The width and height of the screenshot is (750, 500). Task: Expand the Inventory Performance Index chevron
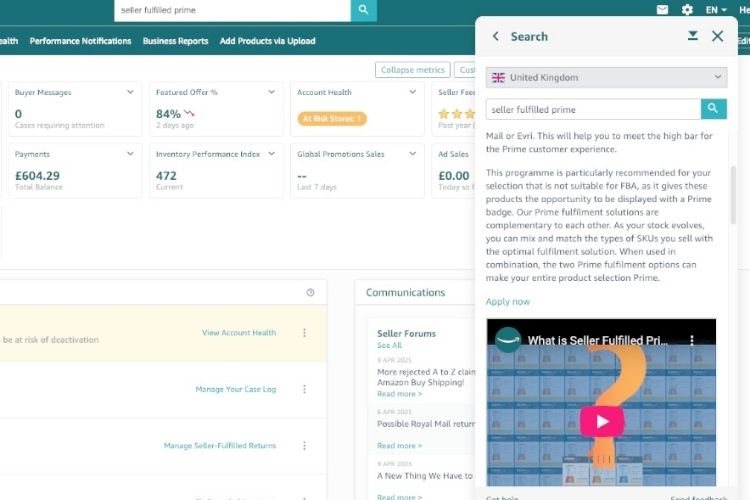coord(271,154)
